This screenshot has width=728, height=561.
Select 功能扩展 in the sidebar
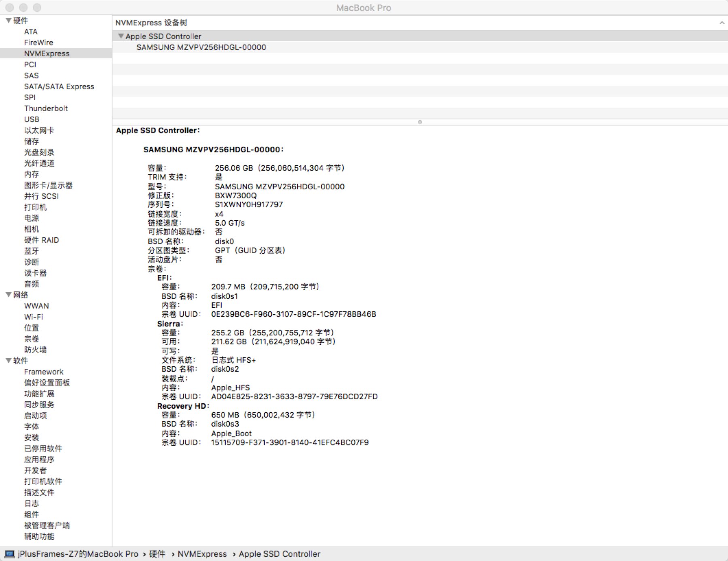pos(39,394)
